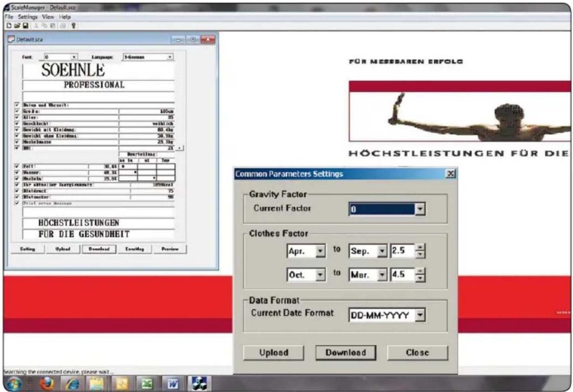The image size is (573, 392).
Task: Open the File menu
Action: pos(9,17)
